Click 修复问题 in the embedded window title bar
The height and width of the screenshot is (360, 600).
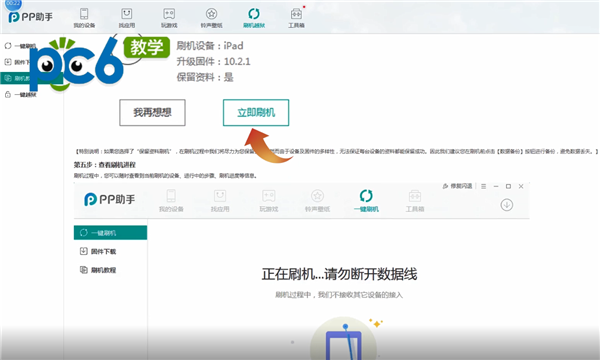coord(457,186)
